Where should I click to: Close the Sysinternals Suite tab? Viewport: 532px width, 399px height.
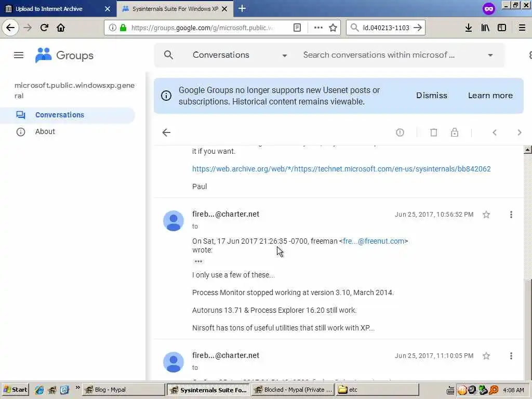pyautogui.click(x=224, y=9)
